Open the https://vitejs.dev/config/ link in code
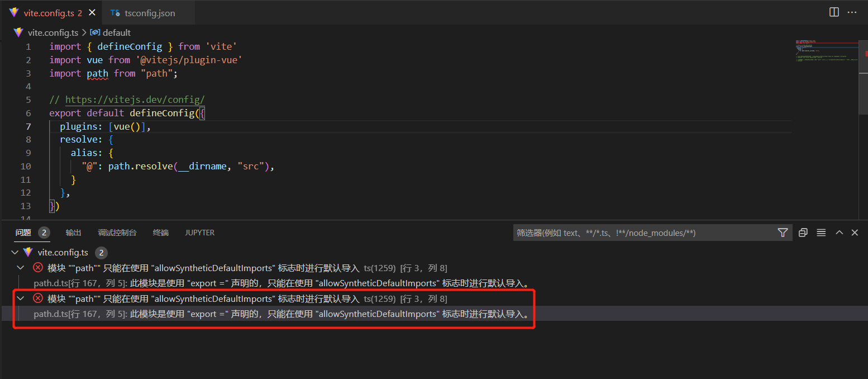 tap(135, 100)
